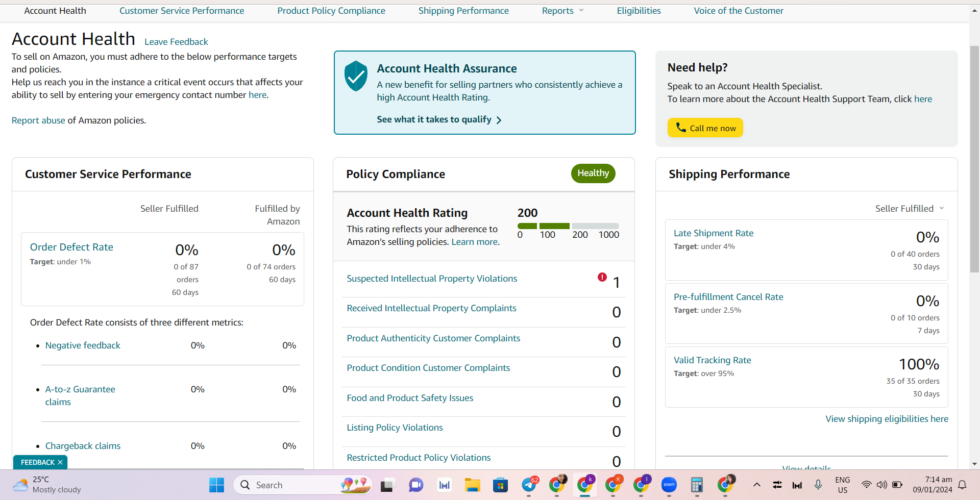Open the weather widget Mostly cloudy
Image resolution: width=980 pixels, height=500 pixels.
tap(47, 485)
